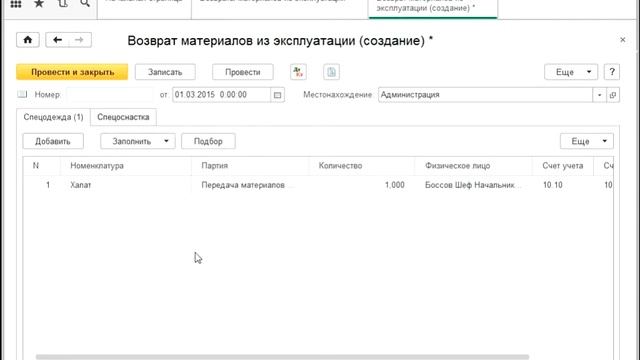
Task: Click Количество column header
Action: coord(362,166)
